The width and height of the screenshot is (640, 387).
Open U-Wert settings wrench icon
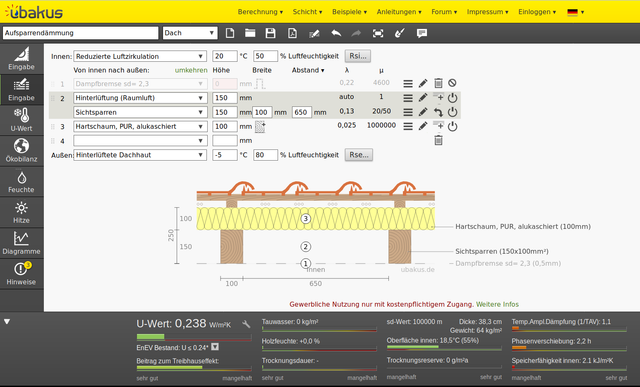point(246,324)
